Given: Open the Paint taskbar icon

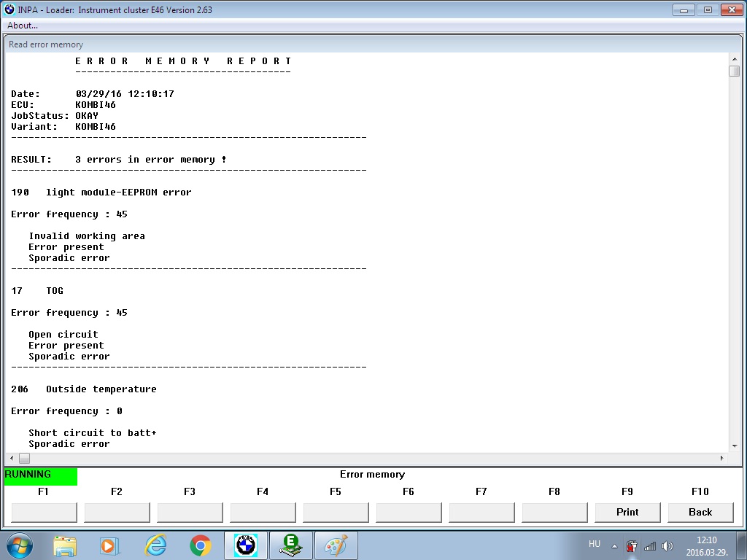Looking at the screenshot, I should tap(336, 545).
